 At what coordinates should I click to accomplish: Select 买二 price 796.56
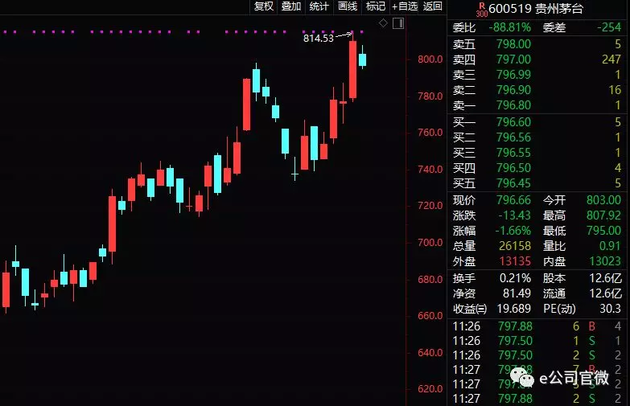(x=513, y=137)
